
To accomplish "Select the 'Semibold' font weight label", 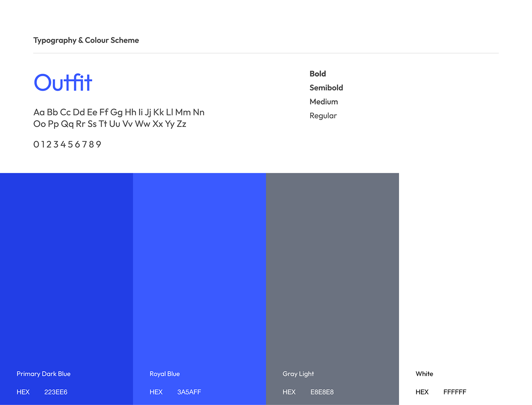I will (x=326, y=87).
